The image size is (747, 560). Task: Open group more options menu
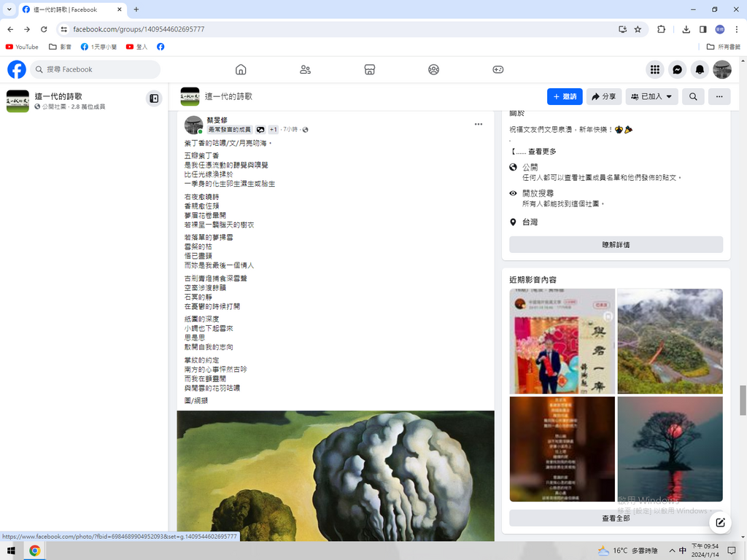[719, 96]
